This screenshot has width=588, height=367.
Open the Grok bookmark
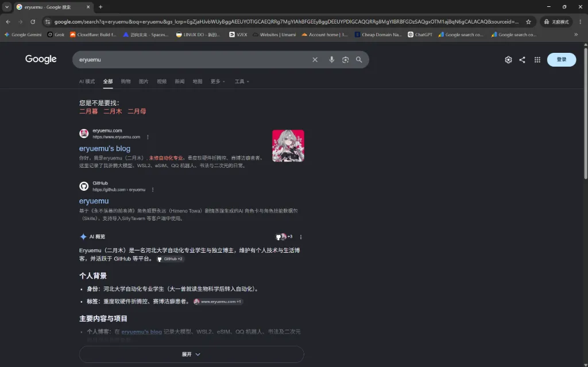(56, 34)
